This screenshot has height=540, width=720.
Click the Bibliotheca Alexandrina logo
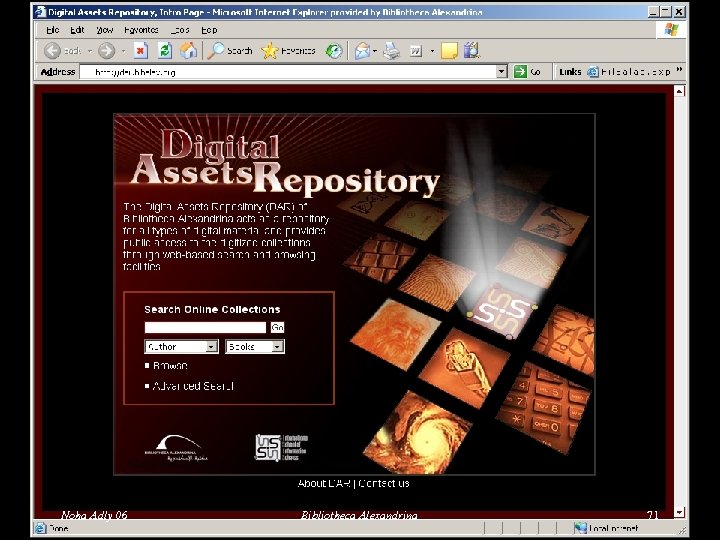pyautogui.click(x=177, y=448)
